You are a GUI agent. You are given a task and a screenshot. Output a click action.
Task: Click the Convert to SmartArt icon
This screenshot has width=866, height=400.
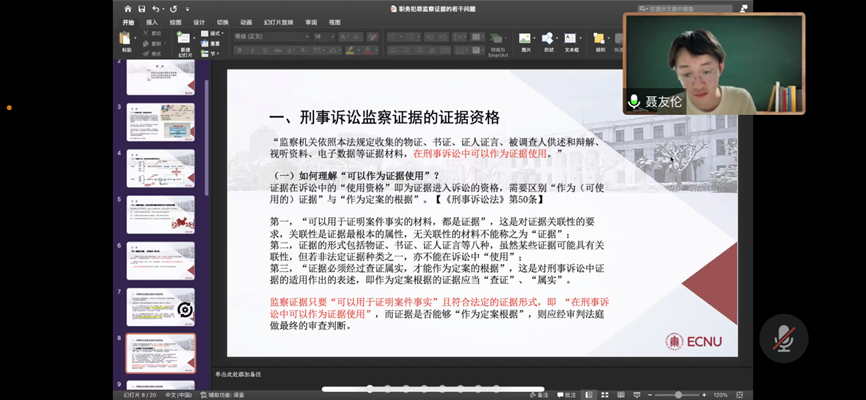pyautogui.click(x=498, y=40)
